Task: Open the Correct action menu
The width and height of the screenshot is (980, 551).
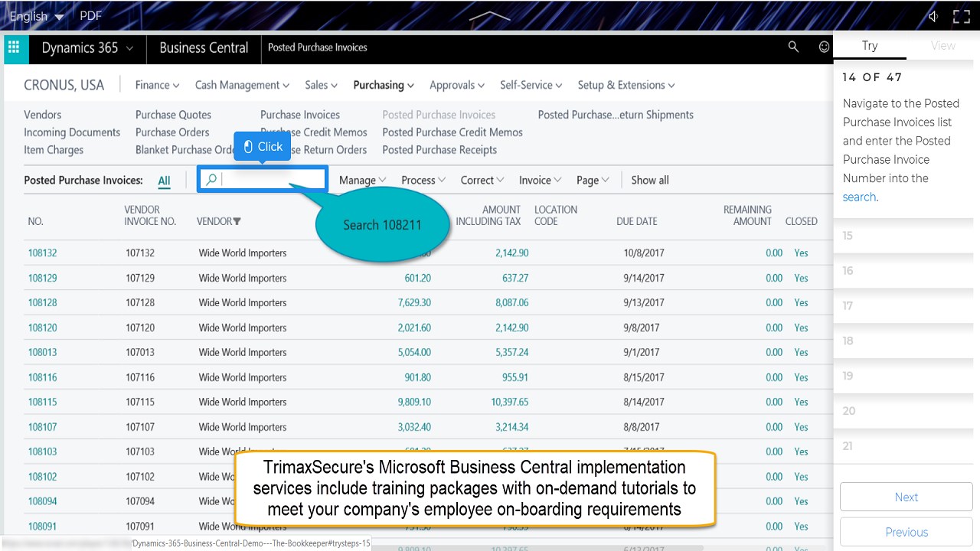Action: click(x=482, y=181)
